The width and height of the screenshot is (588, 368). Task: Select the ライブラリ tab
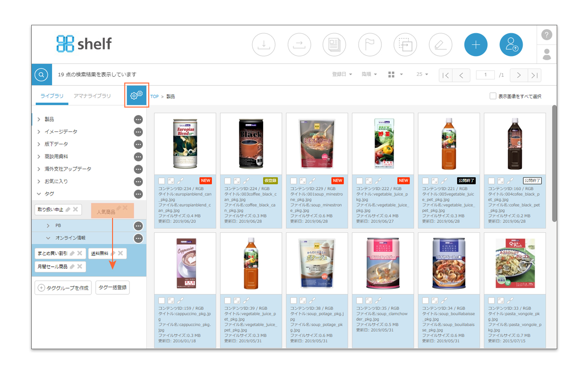52,96
